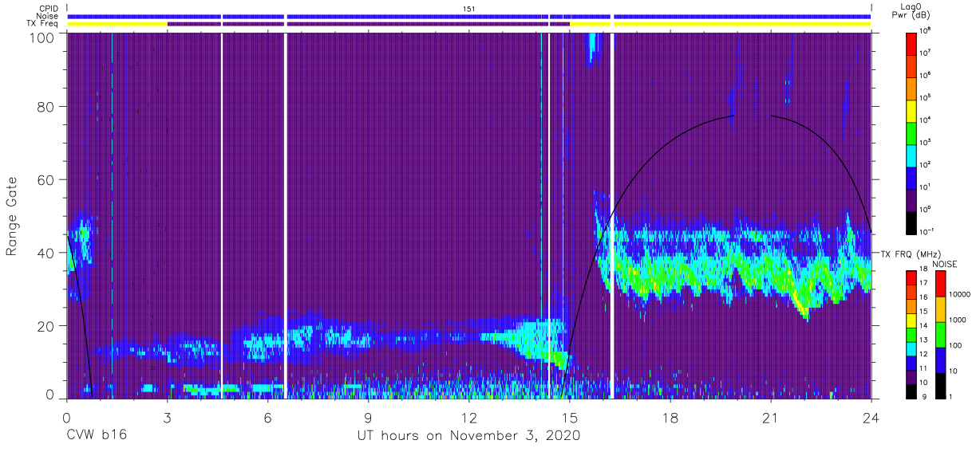
Task: Click the UT hours on November 3, 2020 title
Action: tap(468, 435)
